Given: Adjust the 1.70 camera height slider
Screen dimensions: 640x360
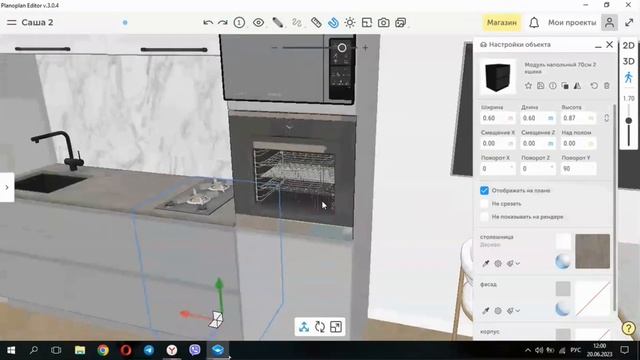Looking at the screenshot, I should point(629,121).
